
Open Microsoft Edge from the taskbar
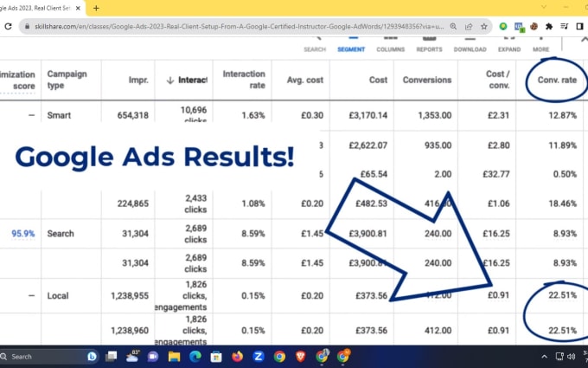[195, 356]
